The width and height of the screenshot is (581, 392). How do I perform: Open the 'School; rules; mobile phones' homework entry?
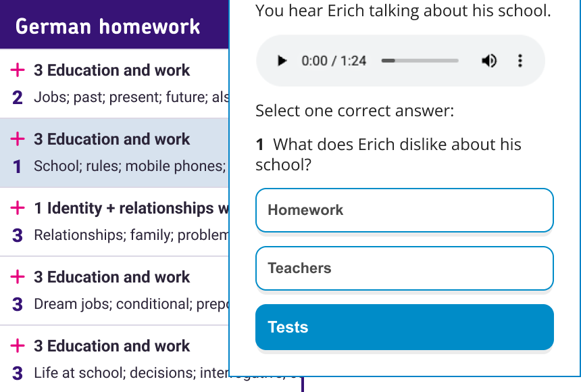tap(128, 166)
